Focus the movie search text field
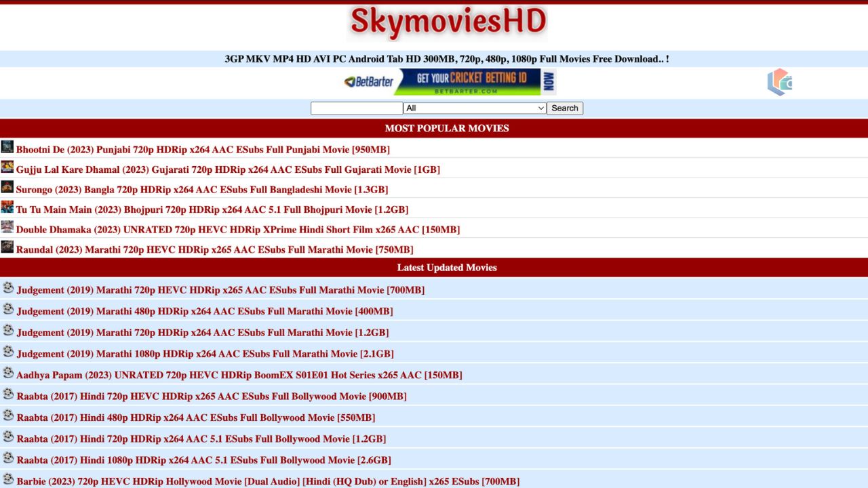 [x=357, y=108]
